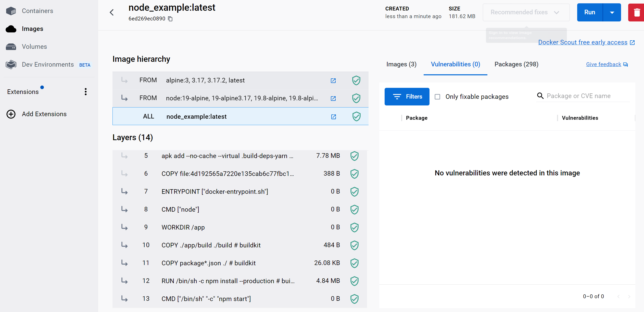The image size is (644, 312).
Task: Enable the Only fixable packages checkbox
Action: (x=437, y=97)
